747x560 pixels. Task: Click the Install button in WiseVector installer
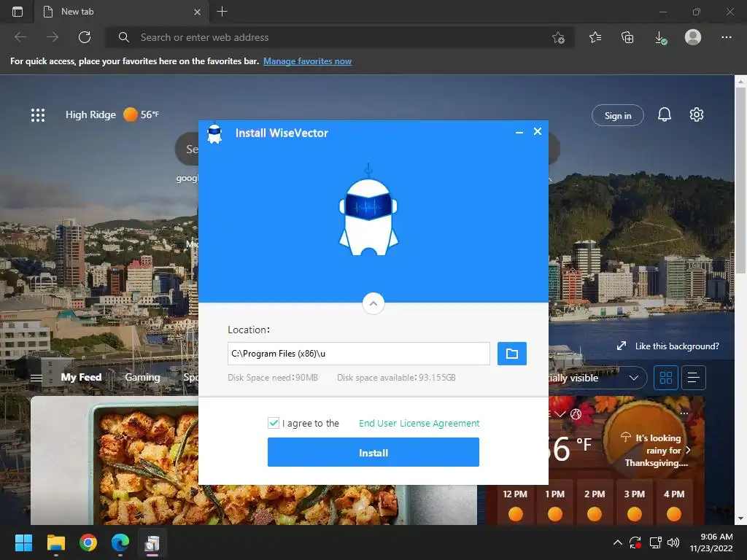click(373, 452)
